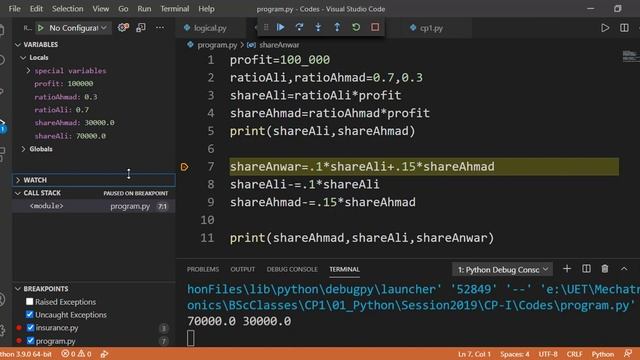Open Run view more actions ellipsis

[x=160, y=27]
